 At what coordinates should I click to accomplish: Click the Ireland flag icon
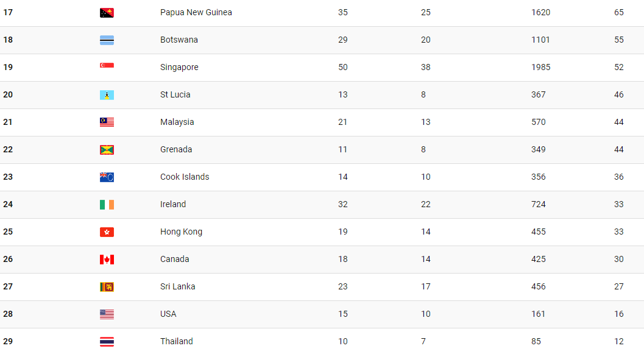pyautogui.click(x=107, y=205)
